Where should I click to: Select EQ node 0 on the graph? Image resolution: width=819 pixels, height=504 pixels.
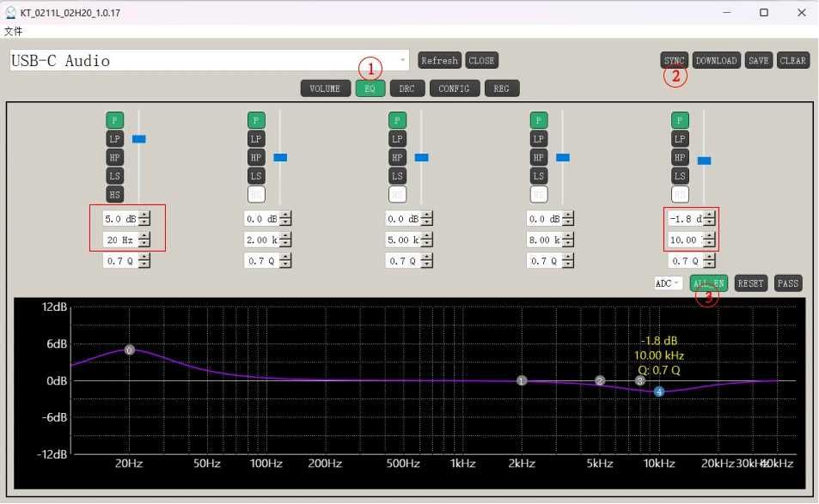point(130,350)
